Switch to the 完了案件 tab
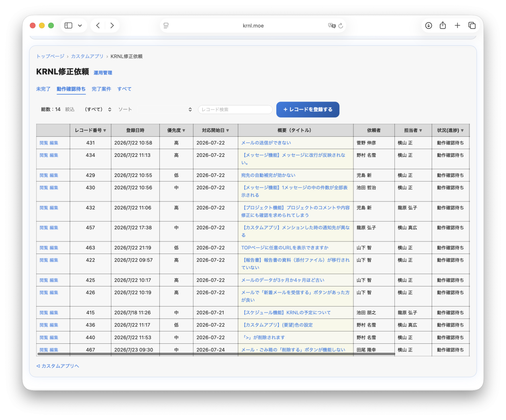Screen dimensions: 506x420 click(101, 89)
